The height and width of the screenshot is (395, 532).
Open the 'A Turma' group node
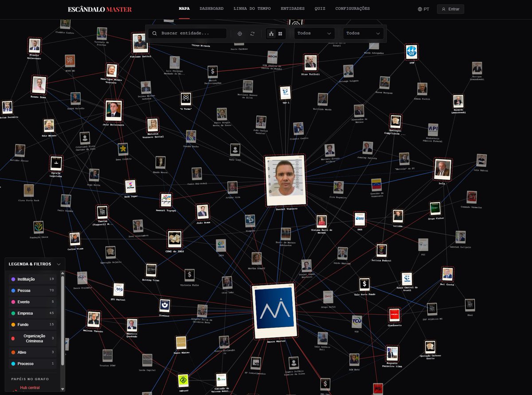click(186, 99)
